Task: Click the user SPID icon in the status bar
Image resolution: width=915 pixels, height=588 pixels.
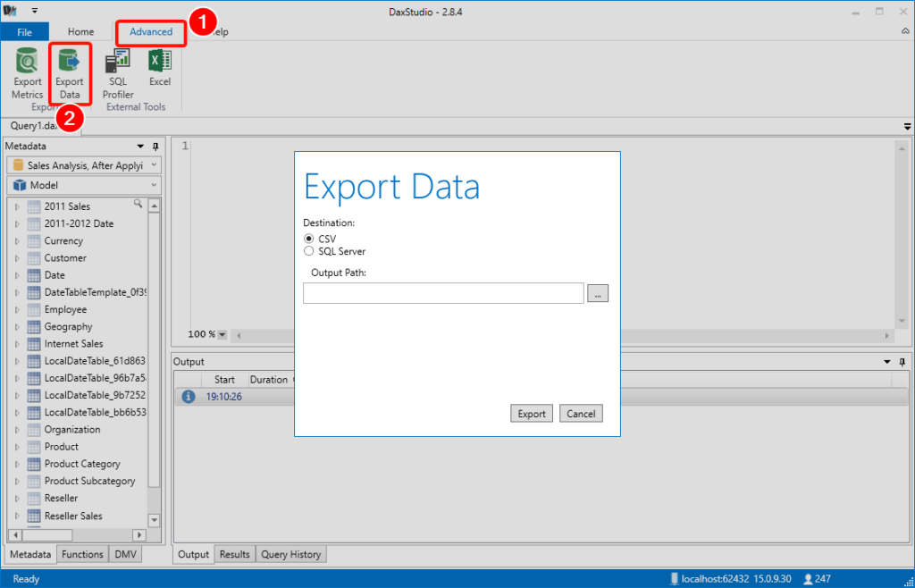Action: tap(808, 579)
